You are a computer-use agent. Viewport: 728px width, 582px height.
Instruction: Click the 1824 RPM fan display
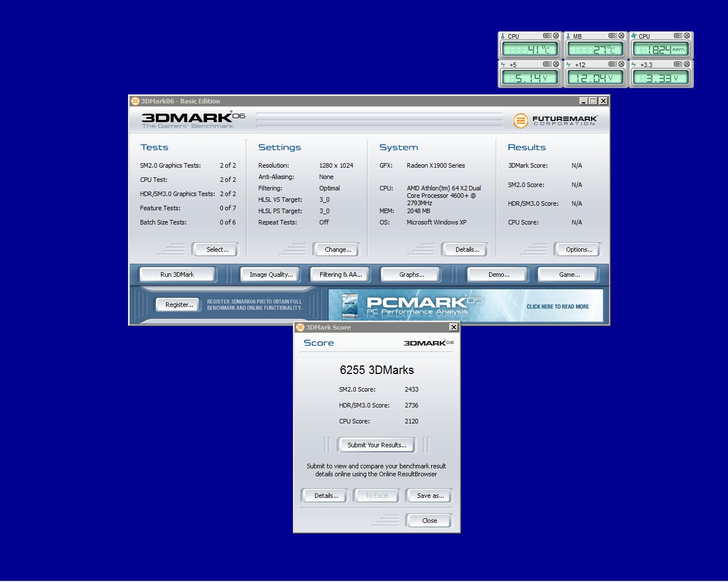661,49
